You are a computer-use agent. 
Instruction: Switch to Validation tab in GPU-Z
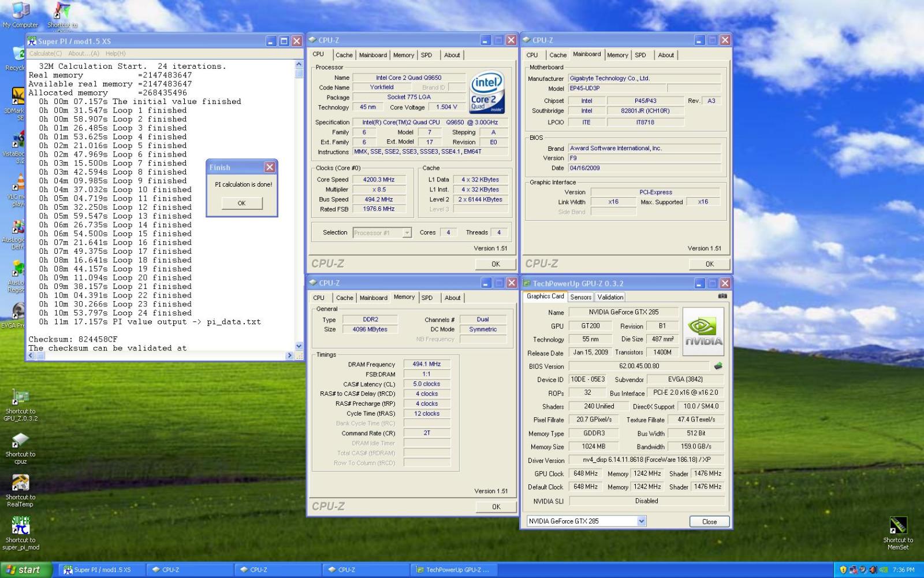[x=610, y=297]
